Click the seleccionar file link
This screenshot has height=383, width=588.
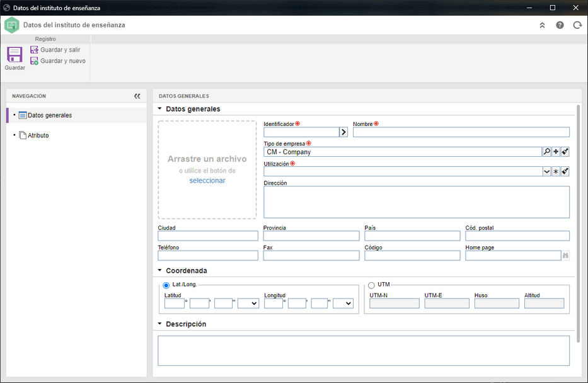pyautogui.click(x=207, y=181)
